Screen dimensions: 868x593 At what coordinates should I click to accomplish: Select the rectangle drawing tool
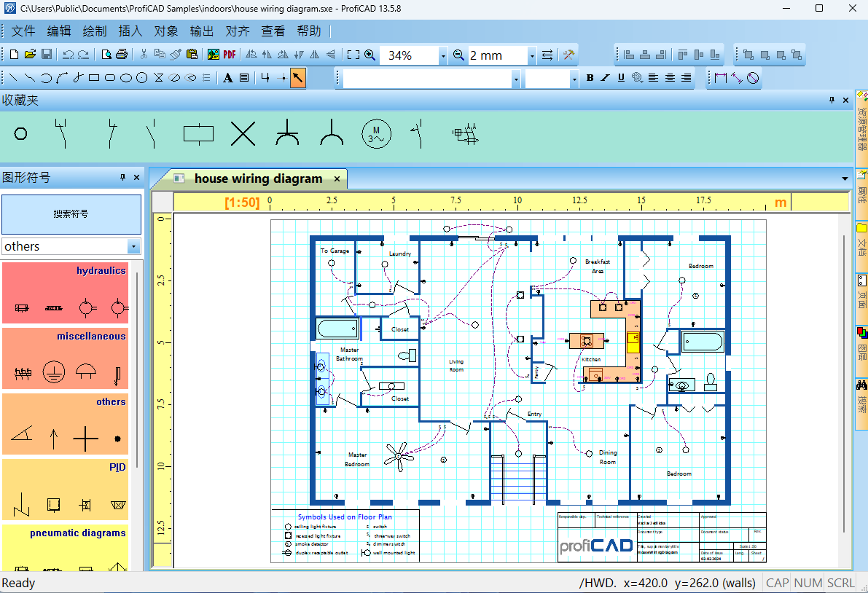tap(94, 78)
